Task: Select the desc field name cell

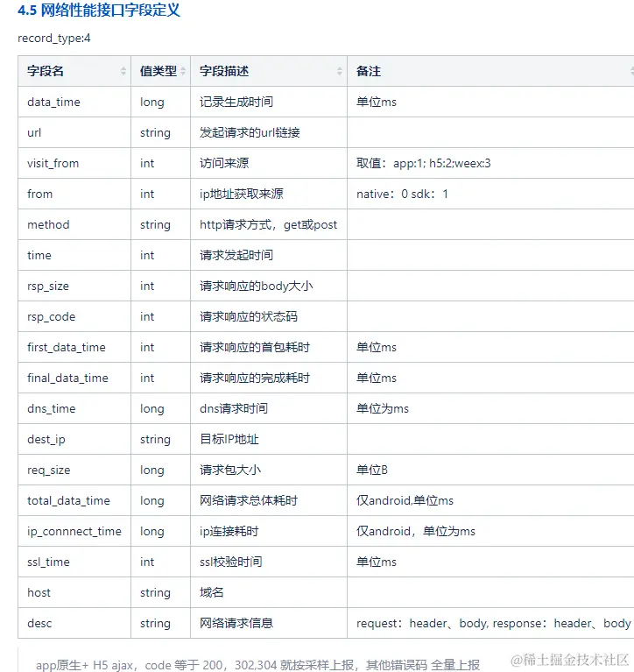Action: [x=74, y=623]
